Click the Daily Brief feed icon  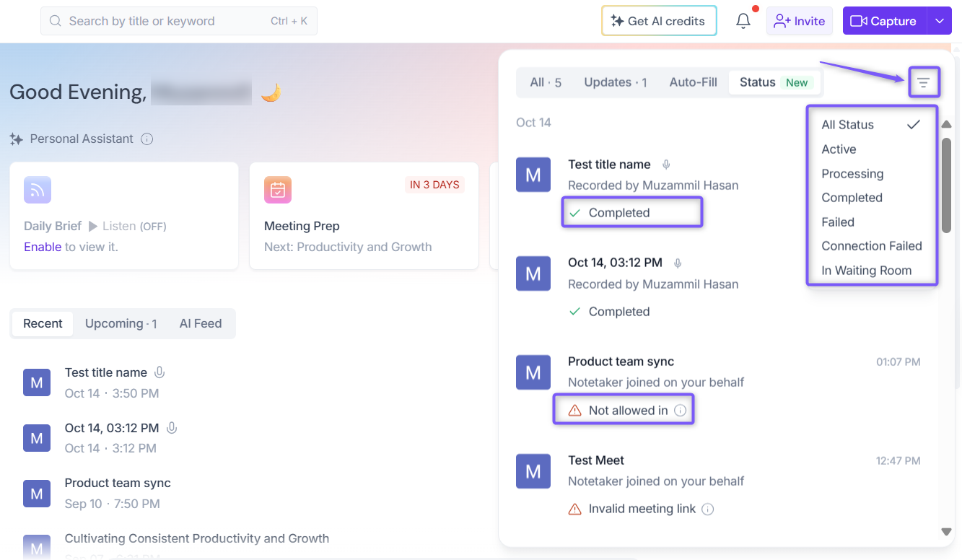tap(38, 190)
